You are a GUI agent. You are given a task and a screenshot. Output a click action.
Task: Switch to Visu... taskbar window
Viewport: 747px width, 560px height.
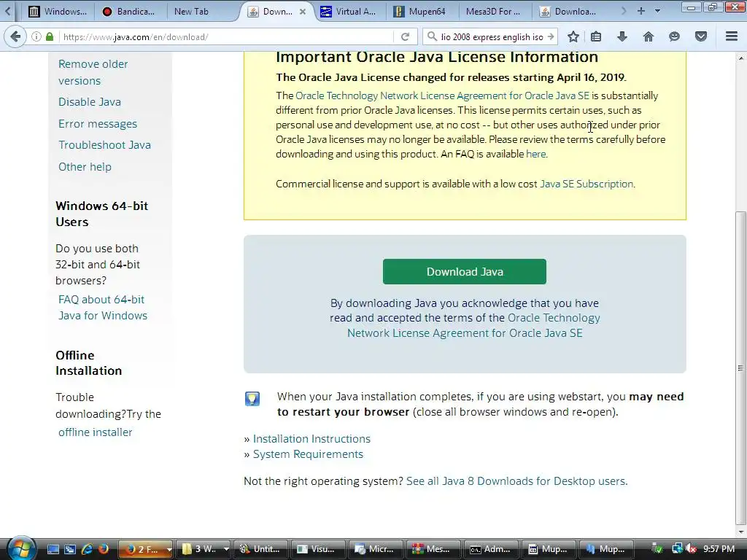click(318, 549)
